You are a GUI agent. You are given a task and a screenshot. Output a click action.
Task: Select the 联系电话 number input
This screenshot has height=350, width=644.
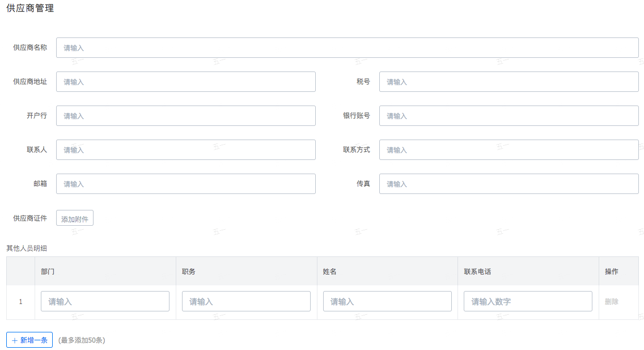[x=528, y=301]
